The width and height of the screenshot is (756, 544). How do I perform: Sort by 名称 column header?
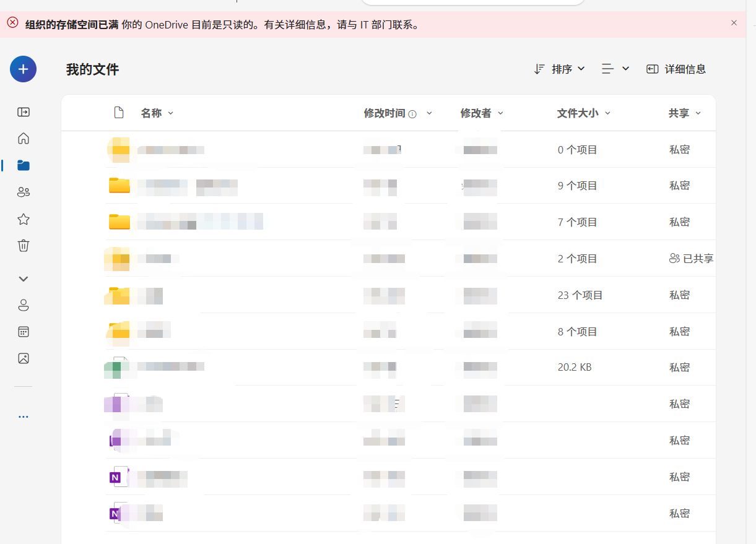pyautogui.click(x=157, y=113)
